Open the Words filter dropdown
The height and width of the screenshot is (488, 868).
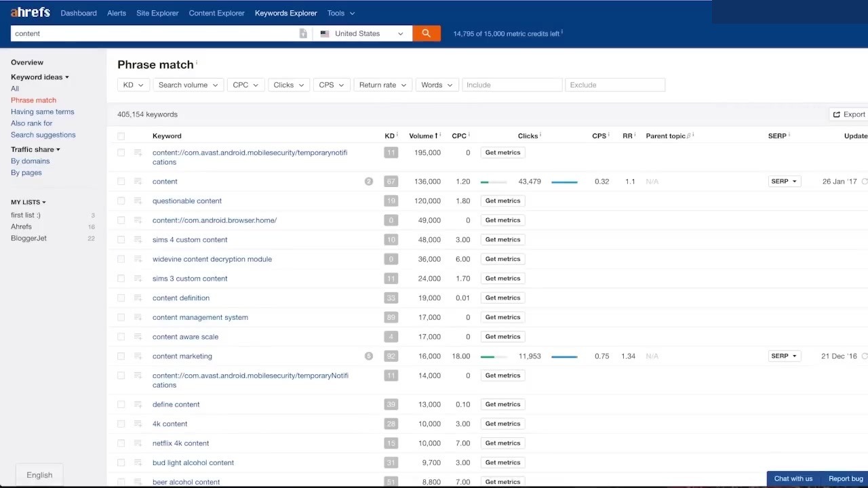tap(437, 85)
